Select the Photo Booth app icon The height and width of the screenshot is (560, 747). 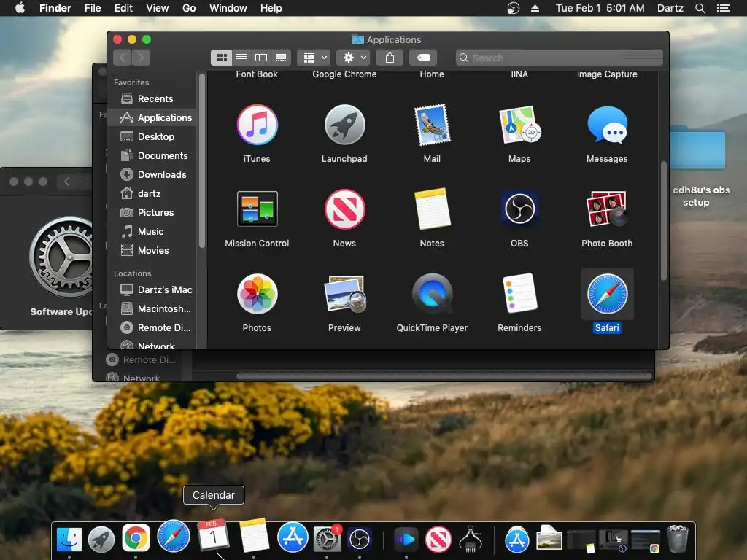(x=607, y=209)
